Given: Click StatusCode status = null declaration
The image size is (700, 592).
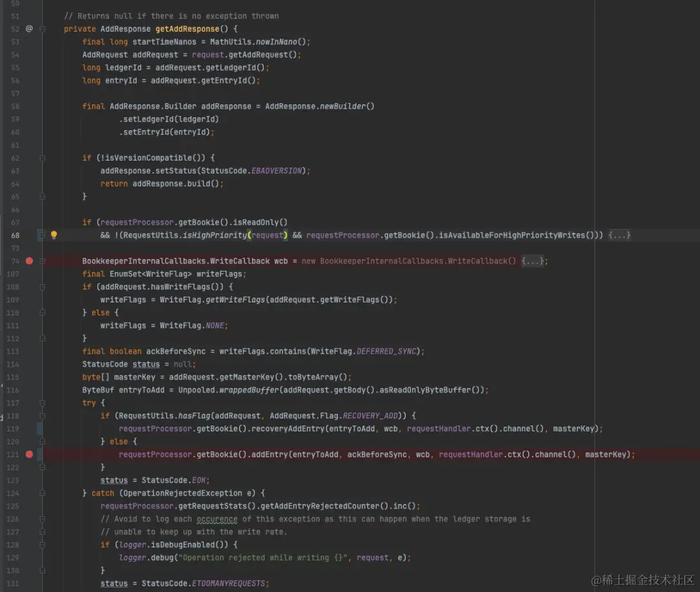Looking at the screenshot, I should click(139, 365).
